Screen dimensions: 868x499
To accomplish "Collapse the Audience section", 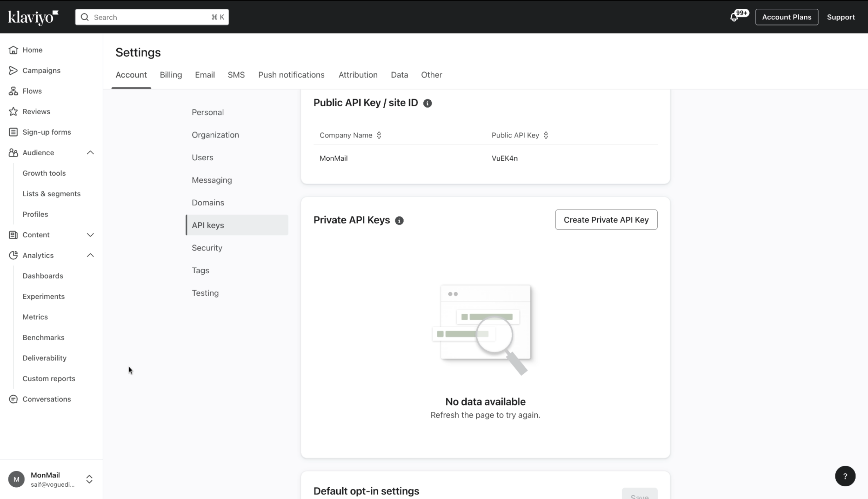I will 90,152.
